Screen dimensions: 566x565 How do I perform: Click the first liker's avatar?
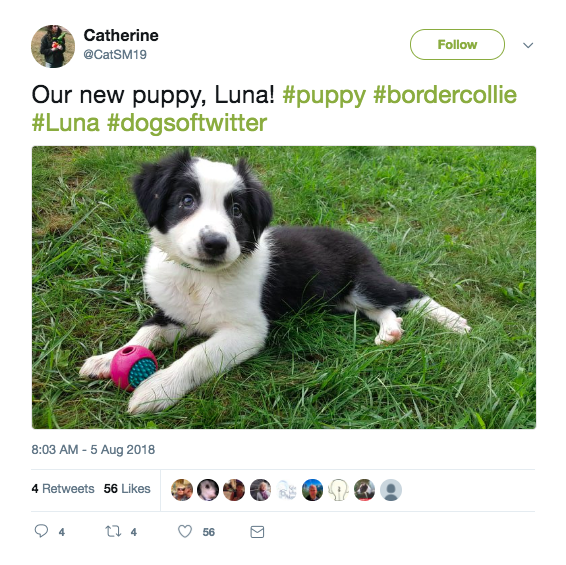(182, 490)
